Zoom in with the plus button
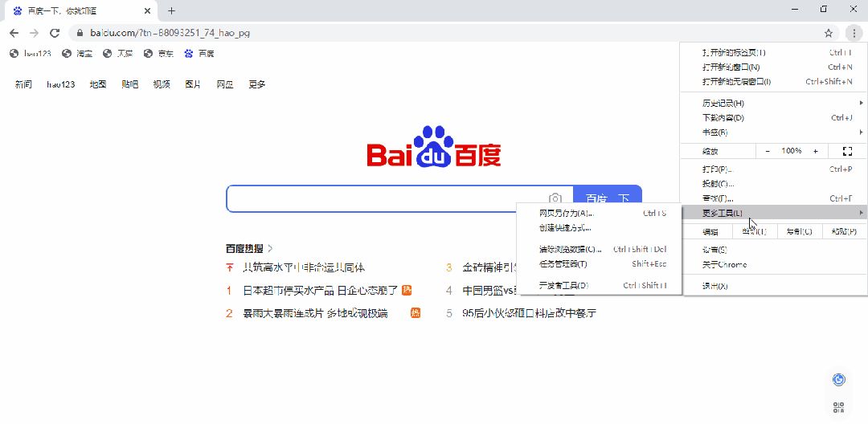Image resolution: width=868 pixels, height=424 pixels. point(816,151)
